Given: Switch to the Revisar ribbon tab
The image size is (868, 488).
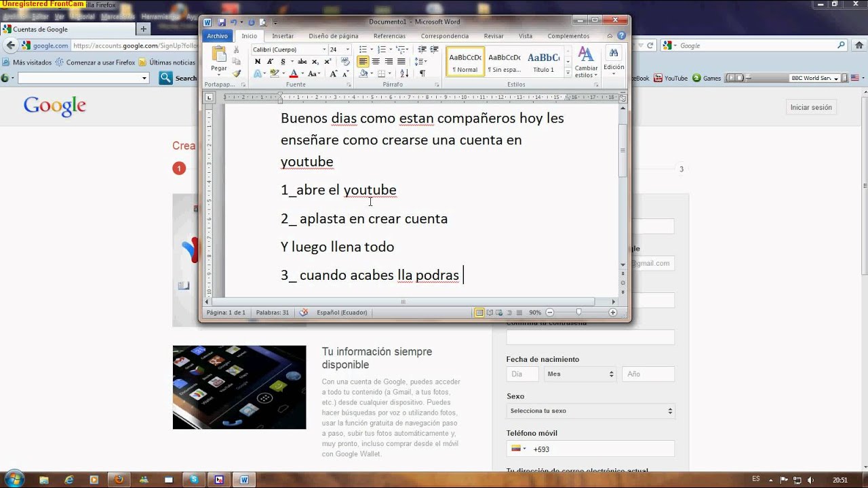Looking at the screenshot, I should click(x=494, y=36).
